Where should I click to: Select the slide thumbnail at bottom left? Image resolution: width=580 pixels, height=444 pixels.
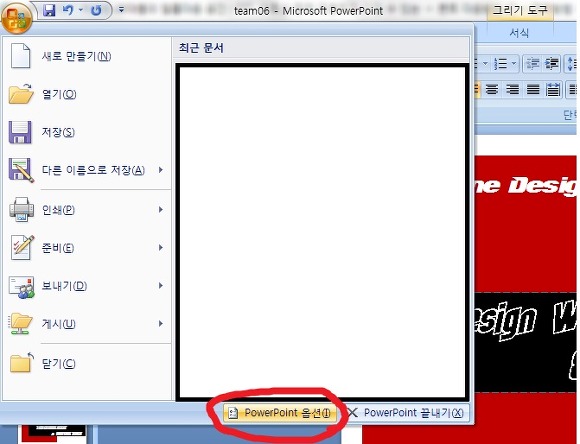coord(54,434)
